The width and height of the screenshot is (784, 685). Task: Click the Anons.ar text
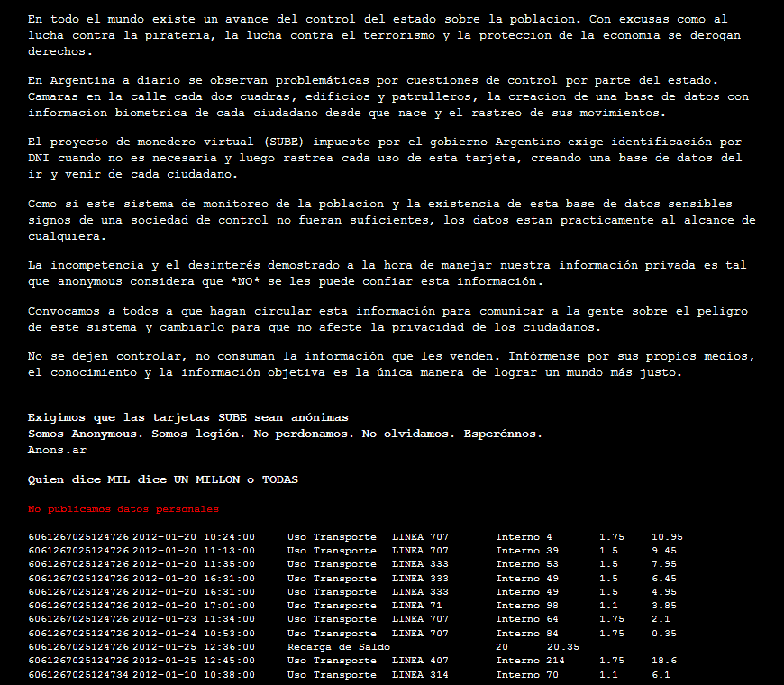tap(57, 450)
